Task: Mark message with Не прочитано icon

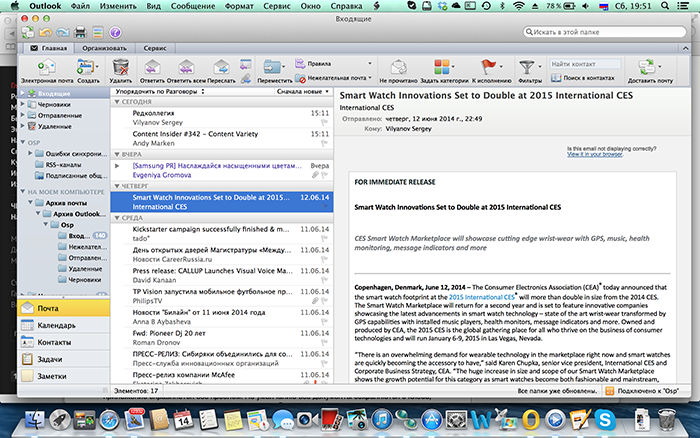Action: [398, 67]
